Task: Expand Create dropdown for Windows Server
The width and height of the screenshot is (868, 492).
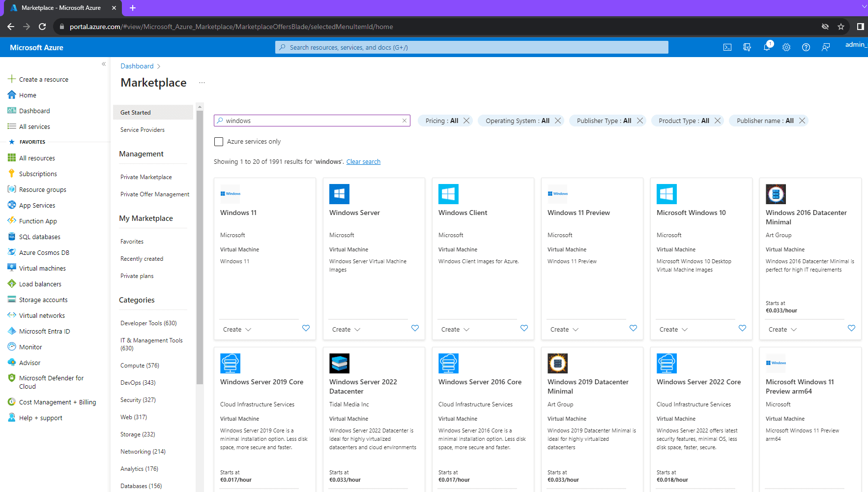Action: (346, 330)
